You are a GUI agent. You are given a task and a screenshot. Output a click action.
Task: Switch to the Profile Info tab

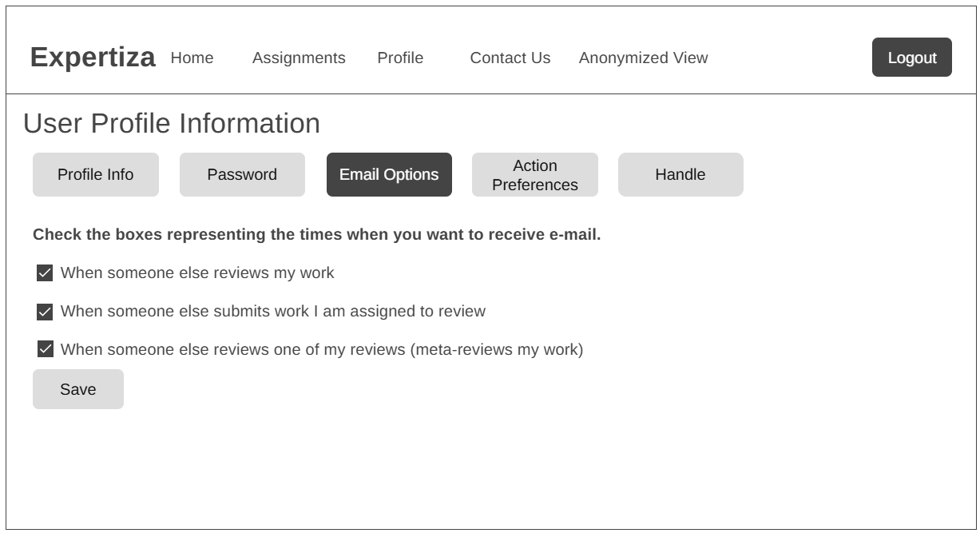point(95,174)
